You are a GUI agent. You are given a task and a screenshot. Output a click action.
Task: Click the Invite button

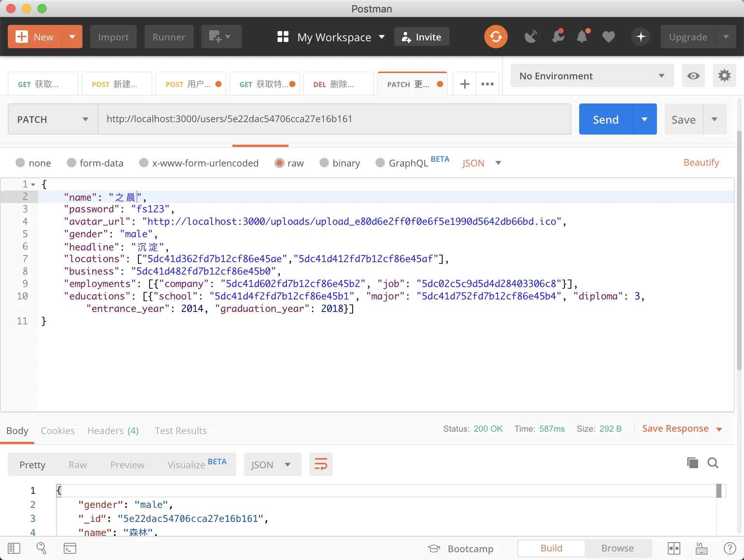421,37
